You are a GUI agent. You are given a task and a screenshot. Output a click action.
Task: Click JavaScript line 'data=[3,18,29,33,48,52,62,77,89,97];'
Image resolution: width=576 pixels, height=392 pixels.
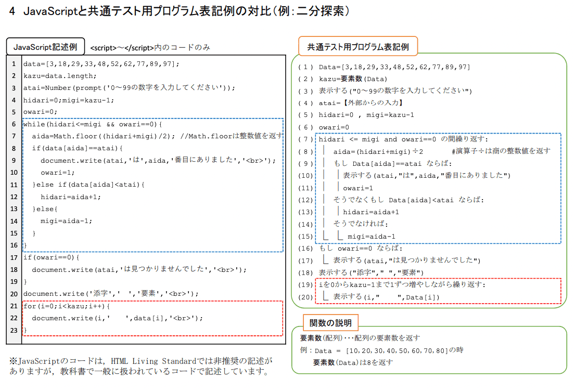[101, 64]
